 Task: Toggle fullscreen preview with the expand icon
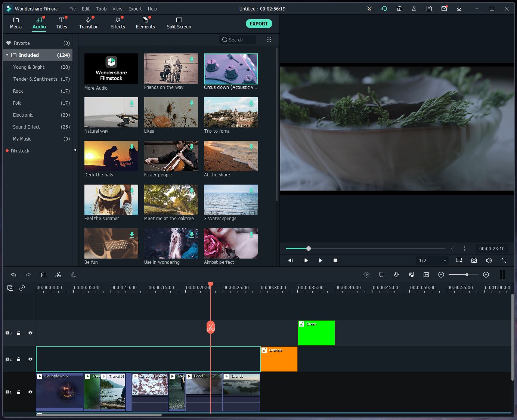point(504,260)
